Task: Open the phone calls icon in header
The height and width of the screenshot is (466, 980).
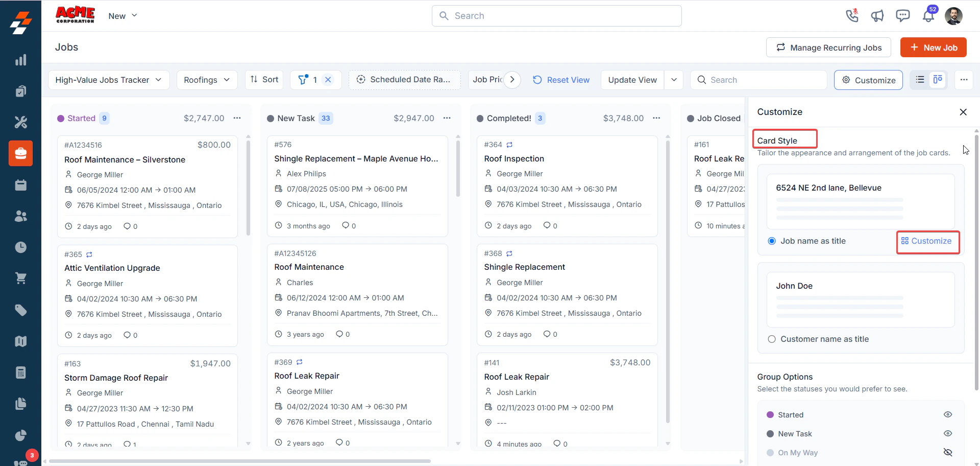Action: point(852,16)
